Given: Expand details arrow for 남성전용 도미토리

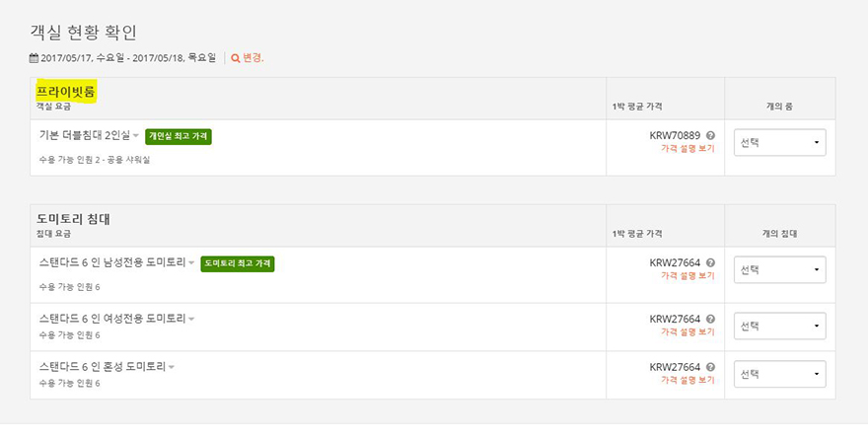Looking at the screenshot, I should click(x=191, y=263).
